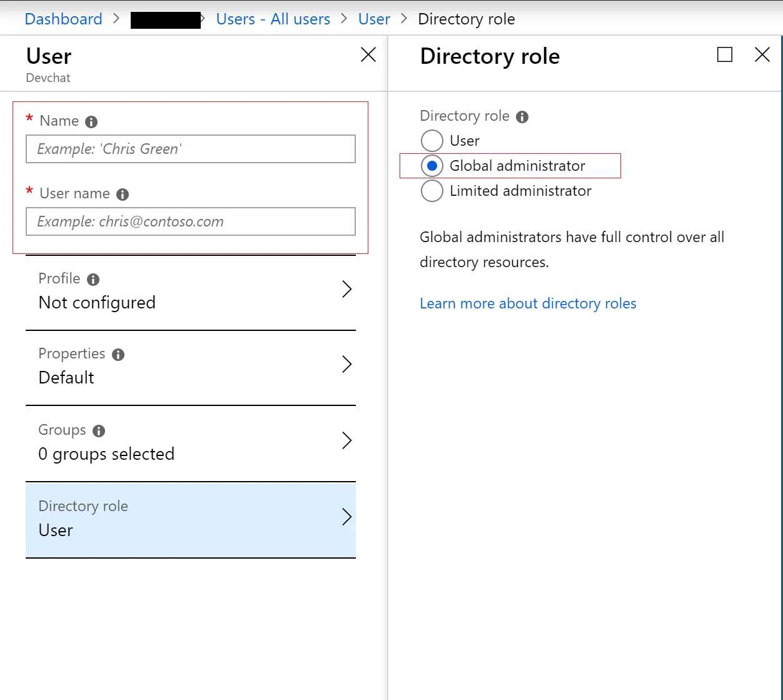Click the Properties info icon
The width and height of the screenshot is (783, 700).
pos(118,355)
